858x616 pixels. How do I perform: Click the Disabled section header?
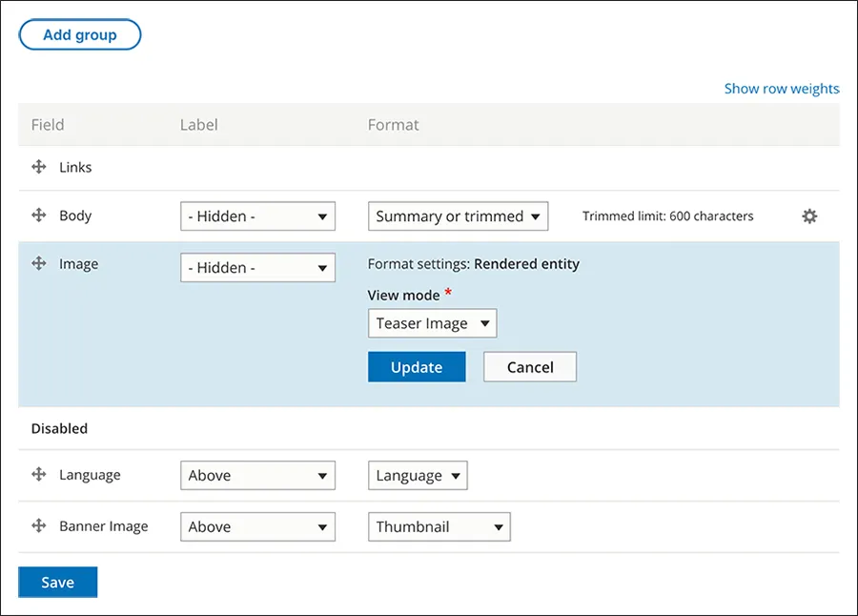pyautogui.click(x=59, y=428)
